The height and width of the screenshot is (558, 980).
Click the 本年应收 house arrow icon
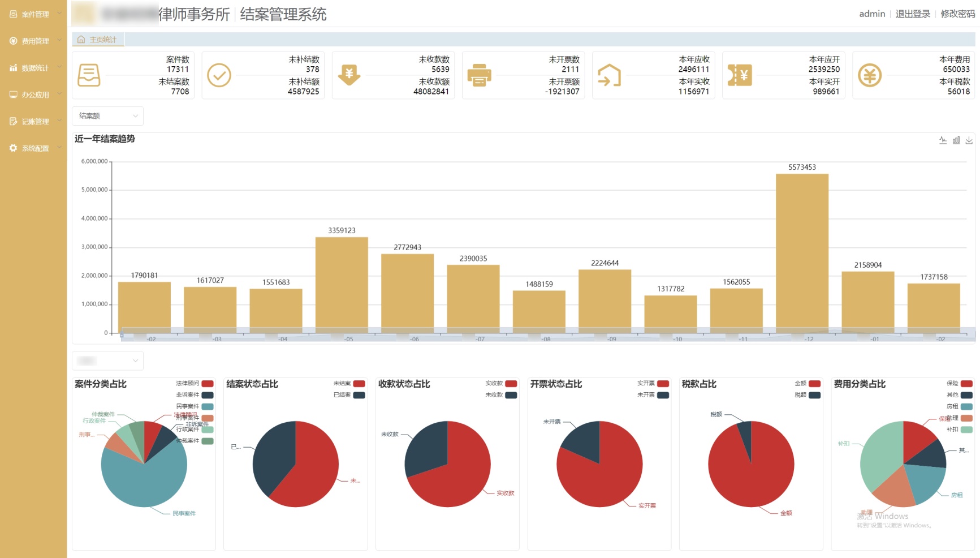coord(609,75)
